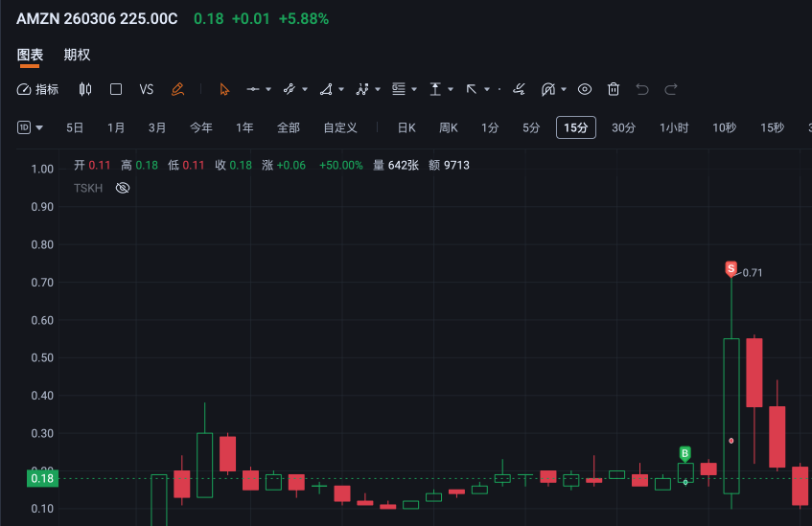Select the wave pattern tool

coord(362,89)
